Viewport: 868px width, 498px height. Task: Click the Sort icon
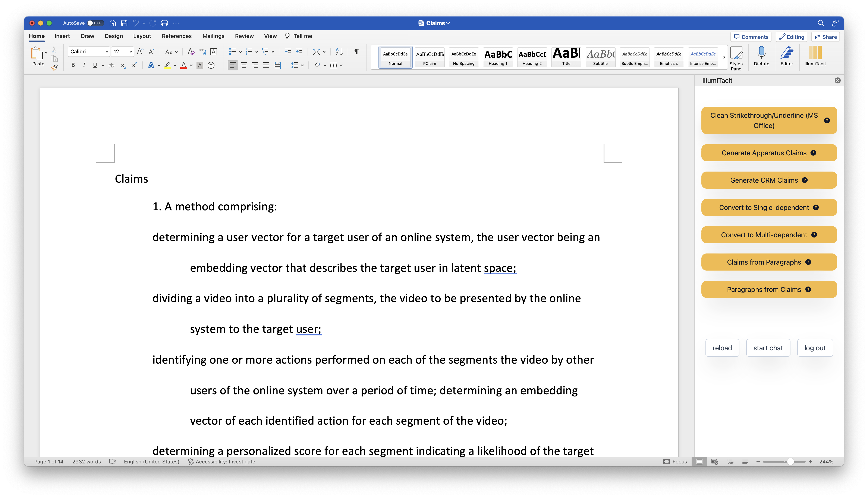tap(339, 52)
